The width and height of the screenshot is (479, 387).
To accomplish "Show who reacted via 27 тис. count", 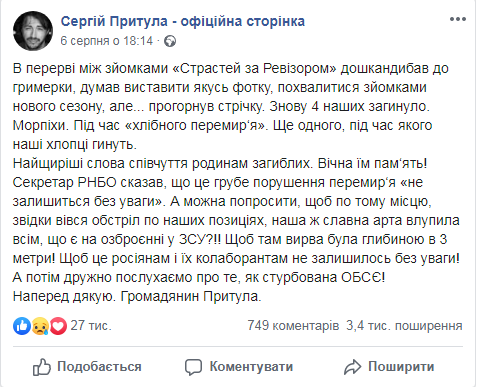I will (x=91, y=326).
